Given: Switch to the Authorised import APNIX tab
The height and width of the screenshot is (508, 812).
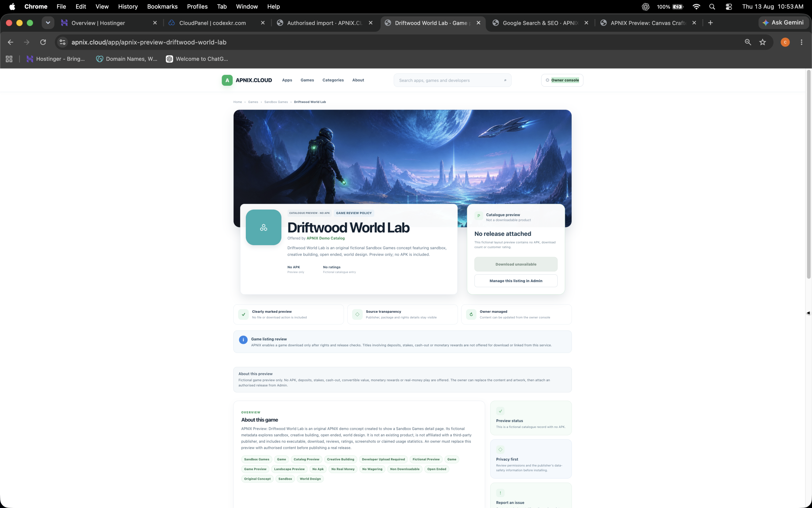Looking at the screenshot, I should pos(324,23).
